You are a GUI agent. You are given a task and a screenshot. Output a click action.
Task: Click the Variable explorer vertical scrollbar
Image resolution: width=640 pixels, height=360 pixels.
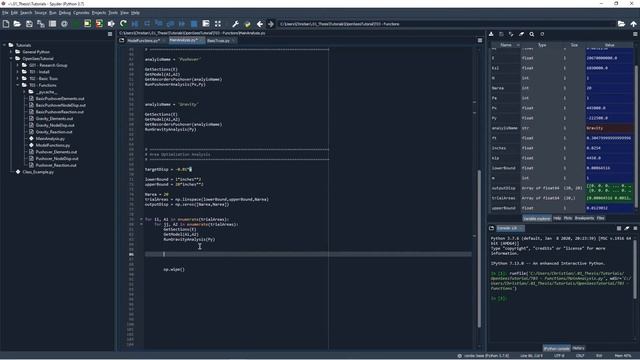pos(636,137)
